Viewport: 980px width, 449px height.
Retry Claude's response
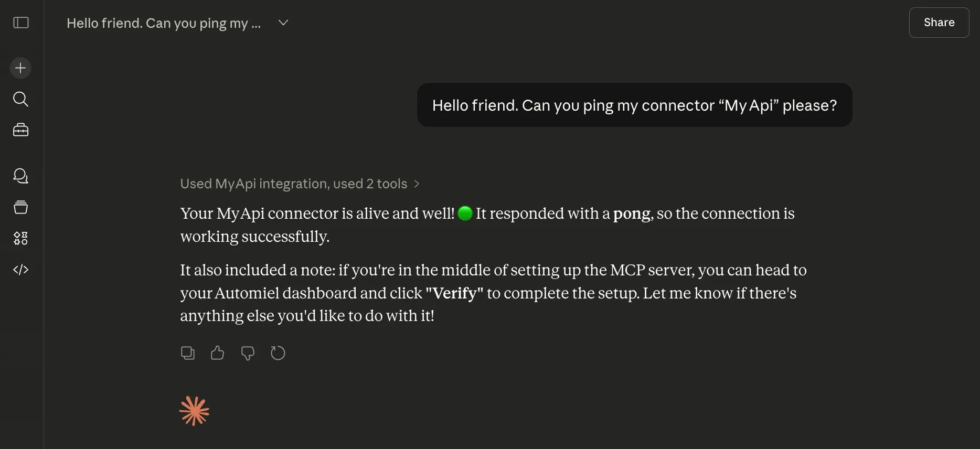tap(278, 353)
